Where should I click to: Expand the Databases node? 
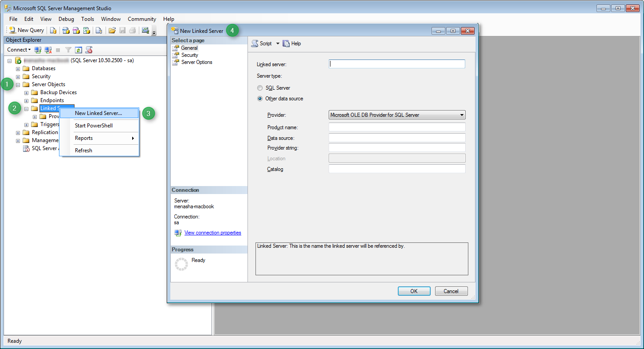tap(18, 68)
